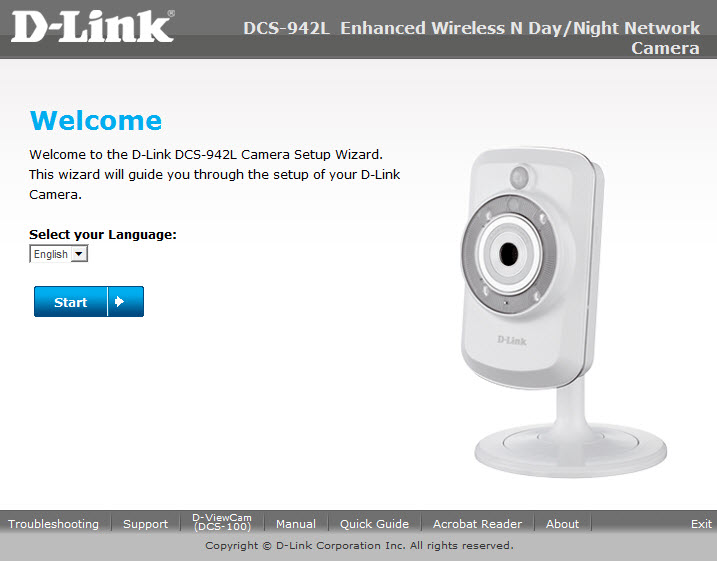
Task: Open the Manual
Action: (x=296, y=524)
